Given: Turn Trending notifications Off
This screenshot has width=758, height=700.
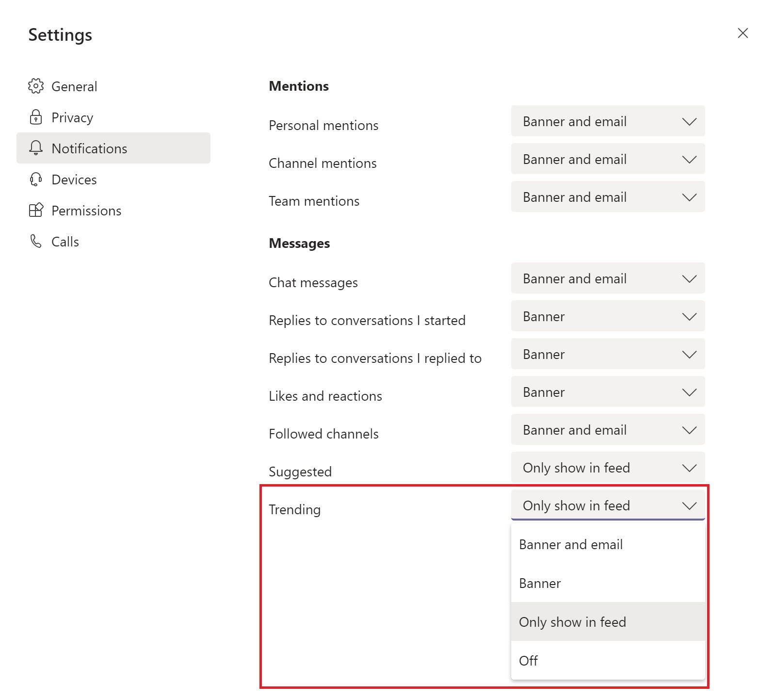Looking at the screenshot, I should point(529,661).
